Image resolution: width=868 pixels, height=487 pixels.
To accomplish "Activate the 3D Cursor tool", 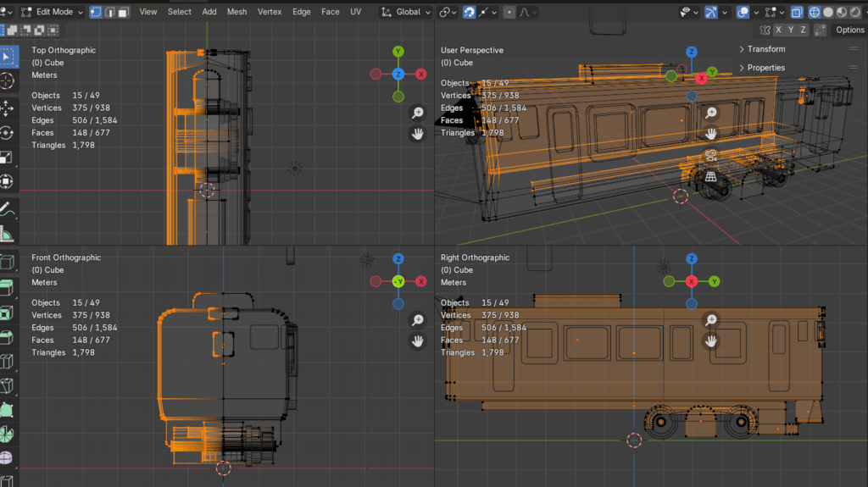I will (7, 81).
